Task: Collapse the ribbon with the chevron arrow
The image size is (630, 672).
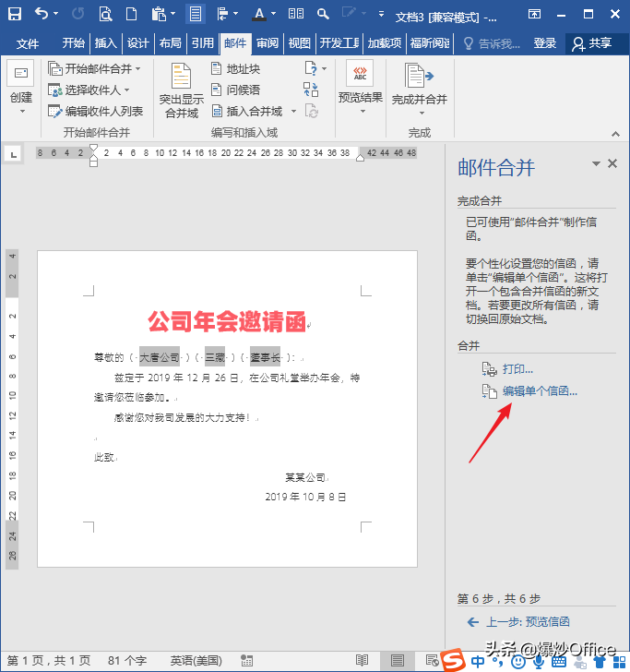Action: pyautogui.click(x=615, y=134)
